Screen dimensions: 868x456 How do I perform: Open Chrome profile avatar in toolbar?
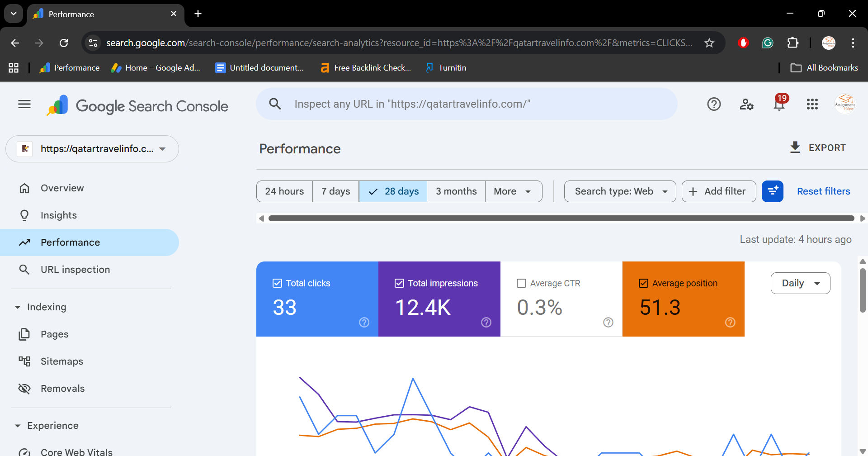829,43
